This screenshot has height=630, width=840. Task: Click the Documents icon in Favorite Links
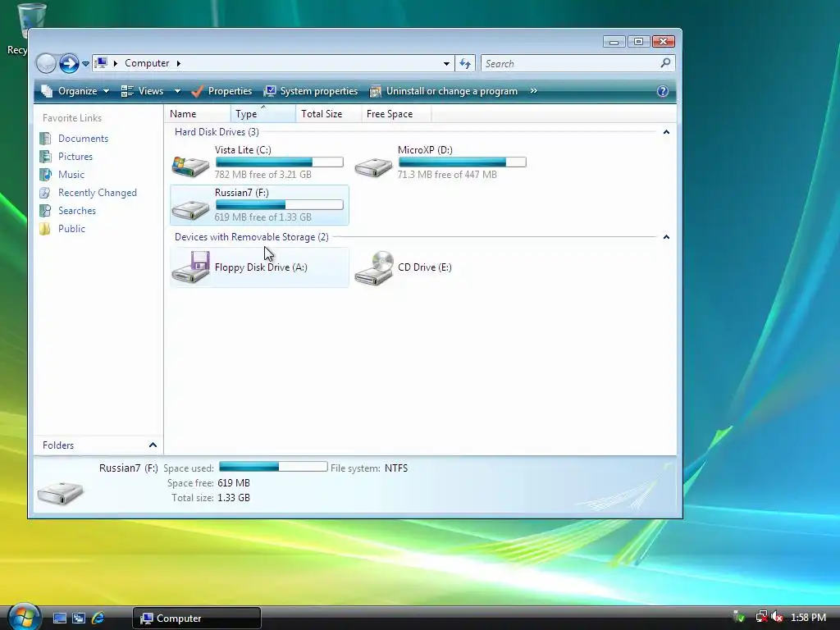click(46, 139)
